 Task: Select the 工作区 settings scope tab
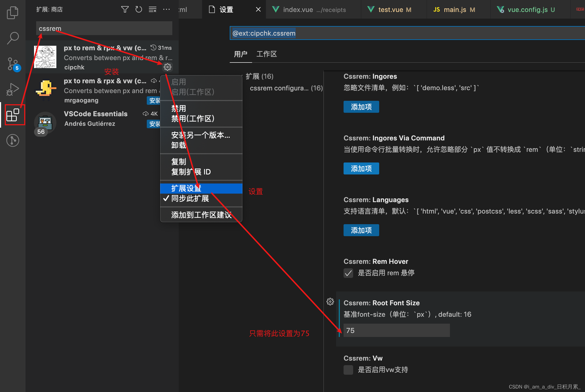tap(266, 54)
